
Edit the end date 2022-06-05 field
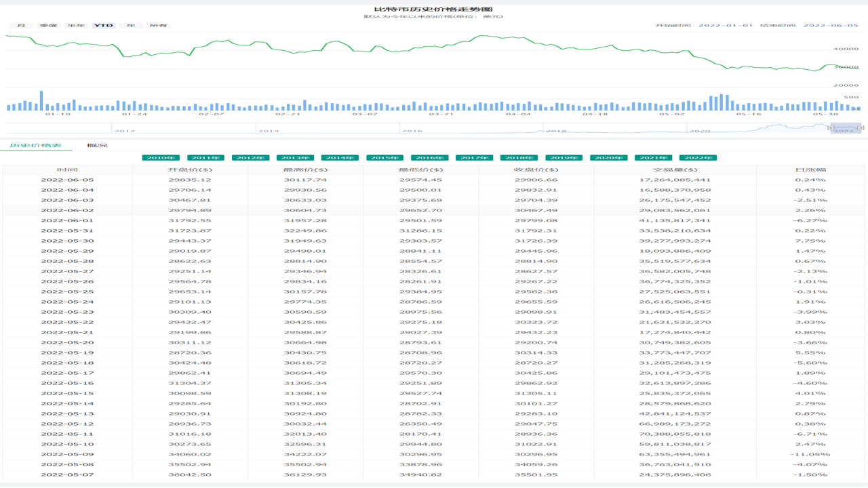(831, 26)
